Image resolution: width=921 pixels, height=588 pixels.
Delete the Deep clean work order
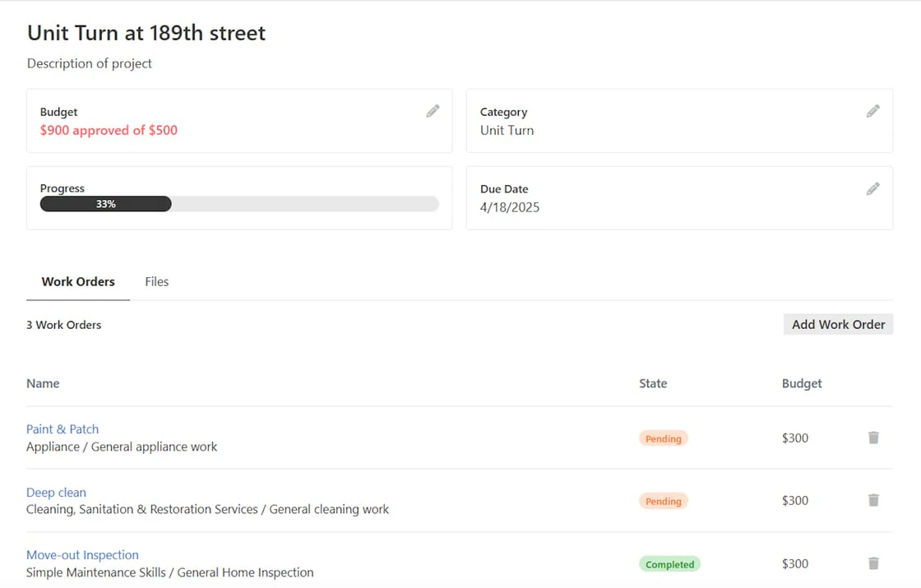tap(873, 500)
